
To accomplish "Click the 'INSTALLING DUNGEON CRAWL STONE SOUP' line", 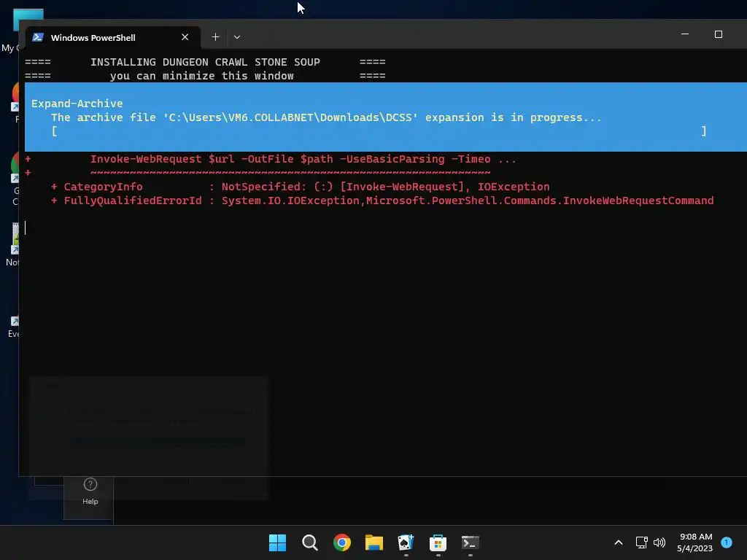I will pos(205,62).
